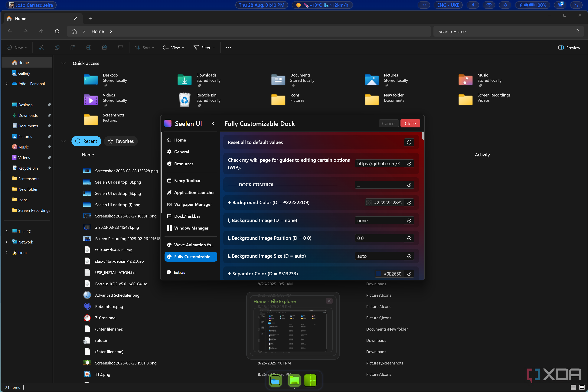Refresh the File Explorer view

[57, 31]
